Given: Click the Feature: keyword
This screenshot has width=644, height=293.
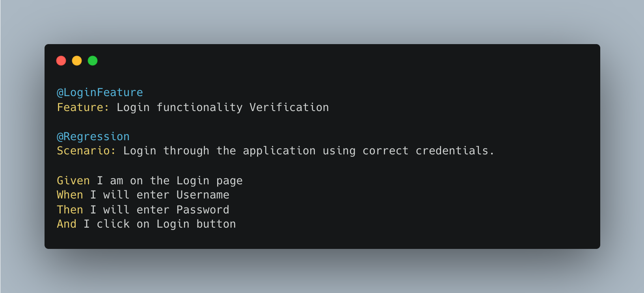Looking at the screenshot, I should point(83,107).
